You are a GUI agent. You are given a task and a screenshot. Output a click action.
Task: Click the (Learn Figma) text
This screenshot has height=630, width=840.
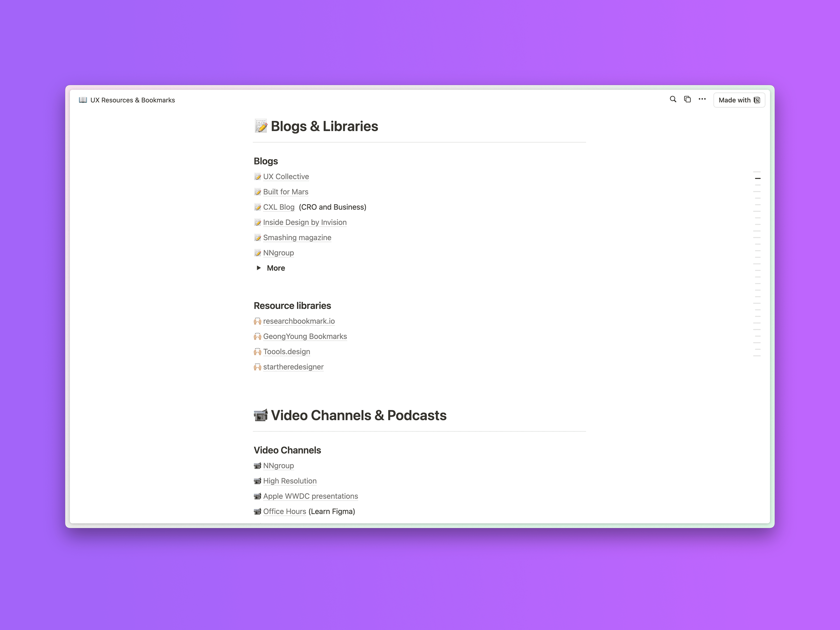pos(332,511)
